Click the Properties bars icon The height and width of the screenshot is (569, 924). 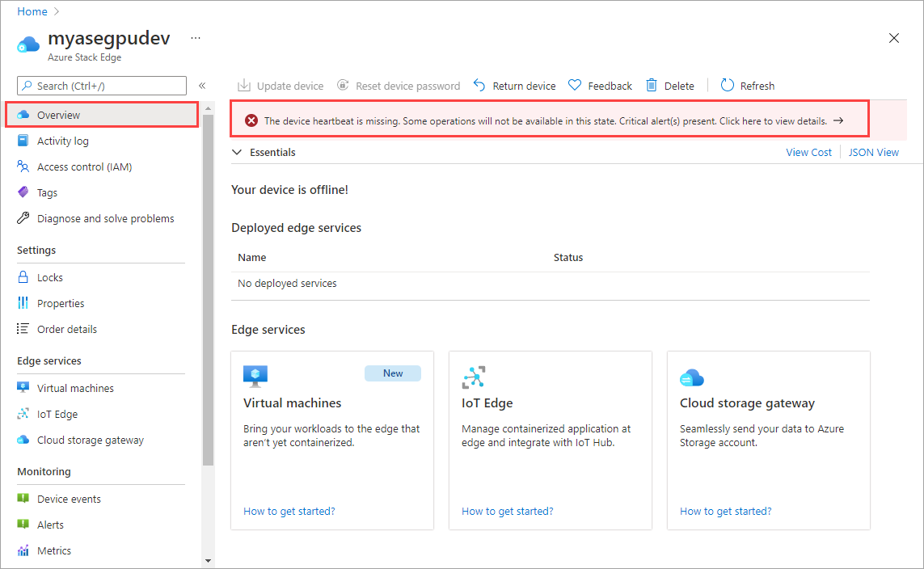point(23,303)
